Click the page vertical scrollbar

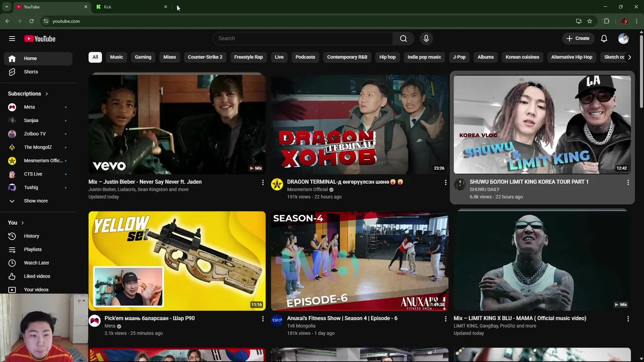[641, 70]
